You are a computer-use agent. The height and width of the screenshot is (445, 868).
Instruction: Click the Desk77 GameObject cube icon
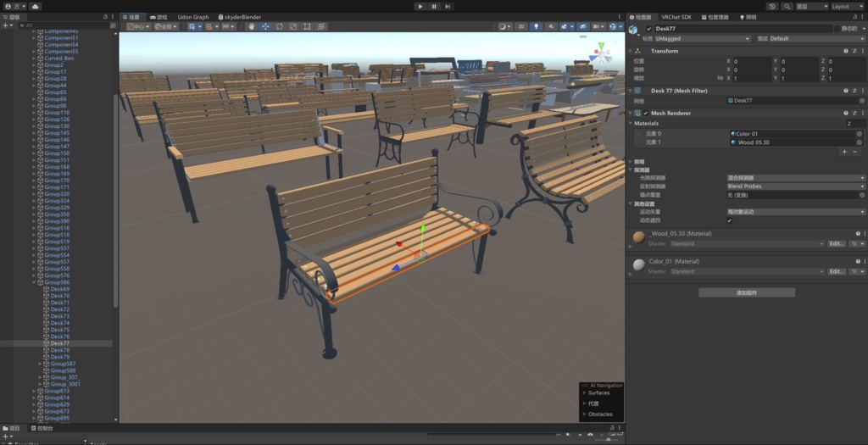click(x=634, y=30)
